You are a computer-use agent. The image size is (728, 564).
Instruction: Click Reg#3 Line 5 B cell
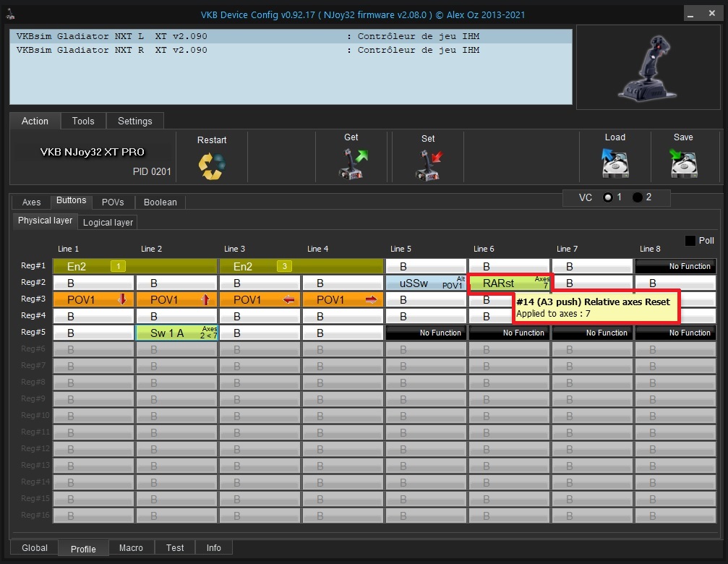[x=427, y=299]
